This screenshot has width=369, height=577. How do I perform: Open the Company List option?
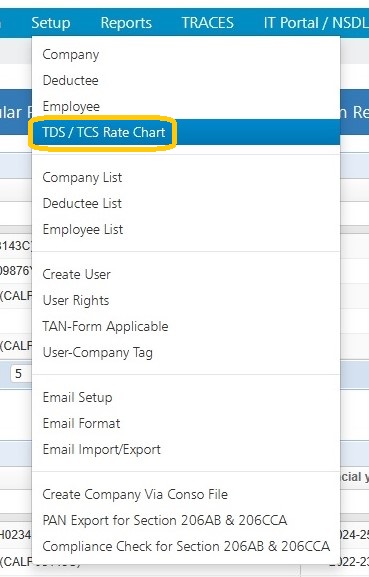pyautogui.click(x=186, y=177)
